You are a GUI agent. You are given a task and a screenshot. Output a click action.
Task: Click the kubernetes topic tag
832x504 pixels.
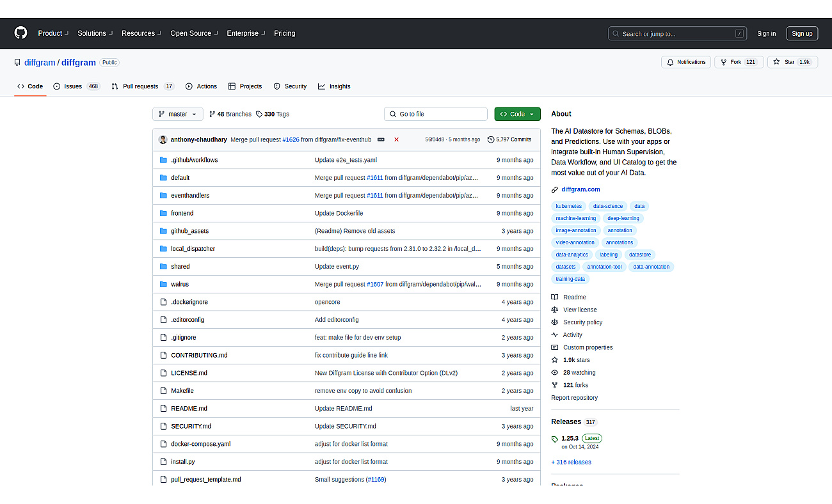click(569, 206)
